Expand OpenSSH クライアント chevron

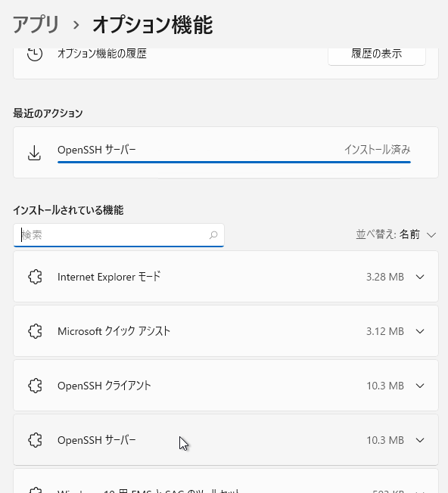point(420,386)
